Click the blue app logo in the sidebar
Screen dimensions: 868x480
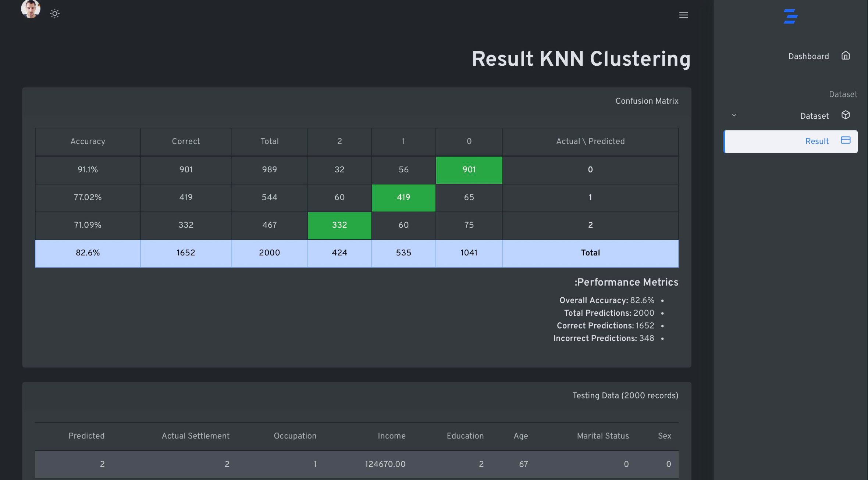(791, 16)
